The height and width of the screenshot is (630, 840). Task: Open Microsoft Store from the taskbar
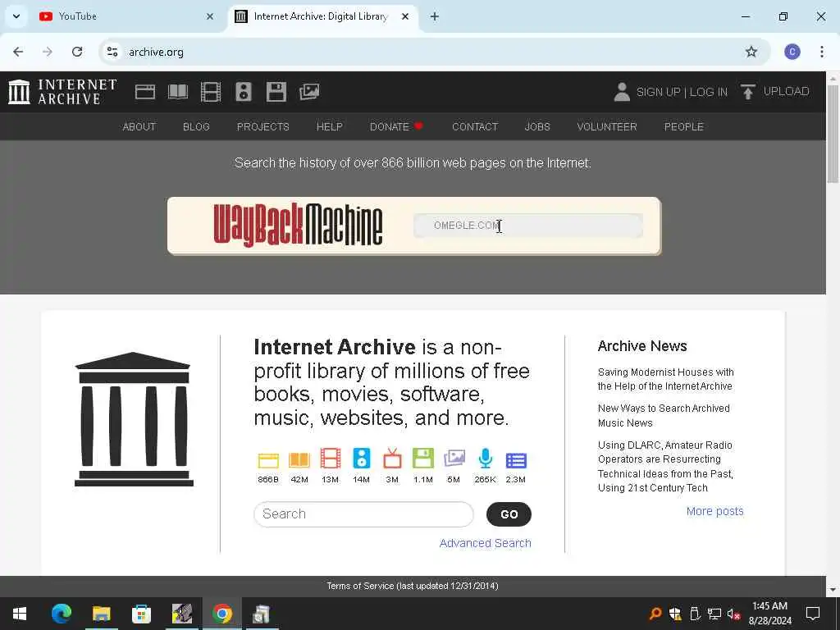[x=141, y=614]
